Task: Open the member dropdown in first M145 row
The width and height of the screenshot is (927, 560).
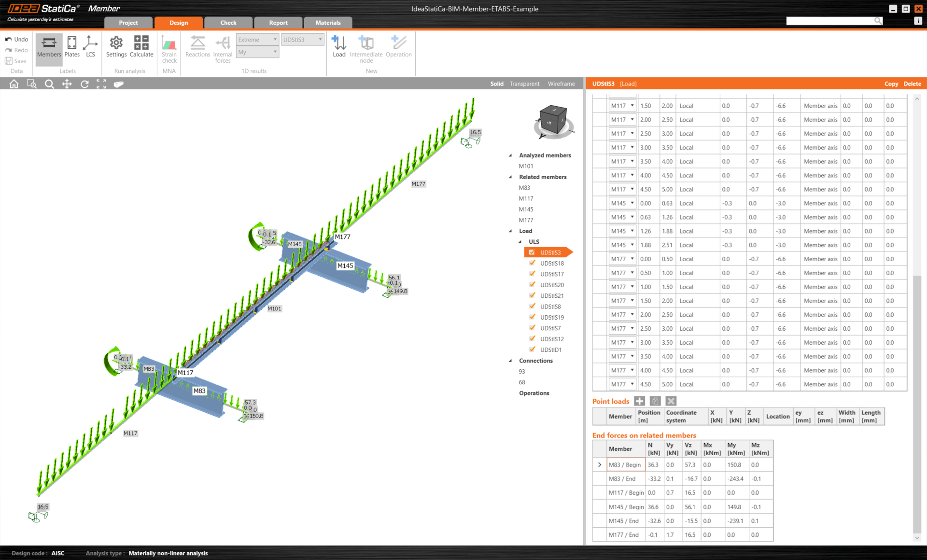Action: [632, 203]
